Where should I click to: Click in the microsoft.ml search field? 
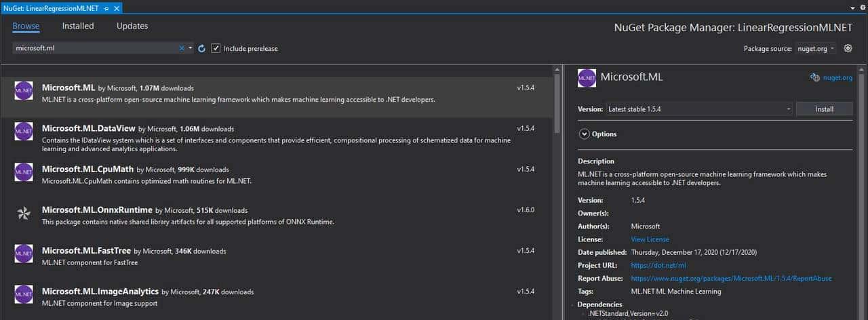point(95,49)
